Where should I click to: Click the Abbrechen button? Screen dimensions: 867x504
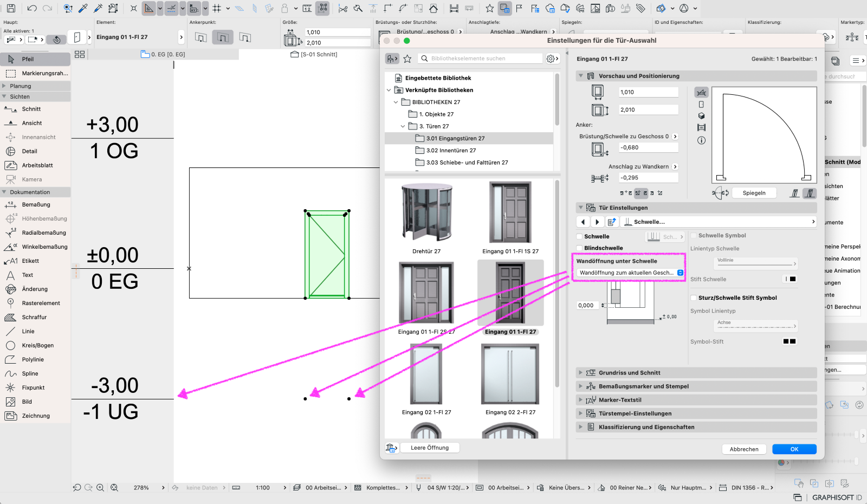click(x=744, y=449)
